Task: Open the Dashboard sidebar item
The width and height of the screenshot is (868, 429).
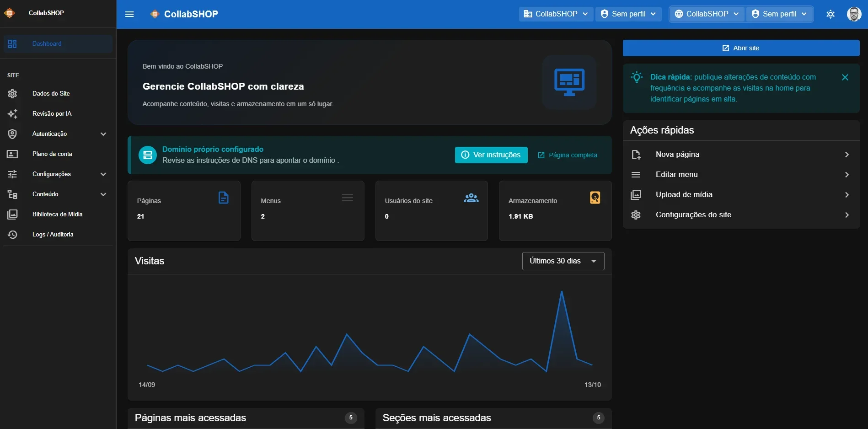Action: (x=58, y=44)
